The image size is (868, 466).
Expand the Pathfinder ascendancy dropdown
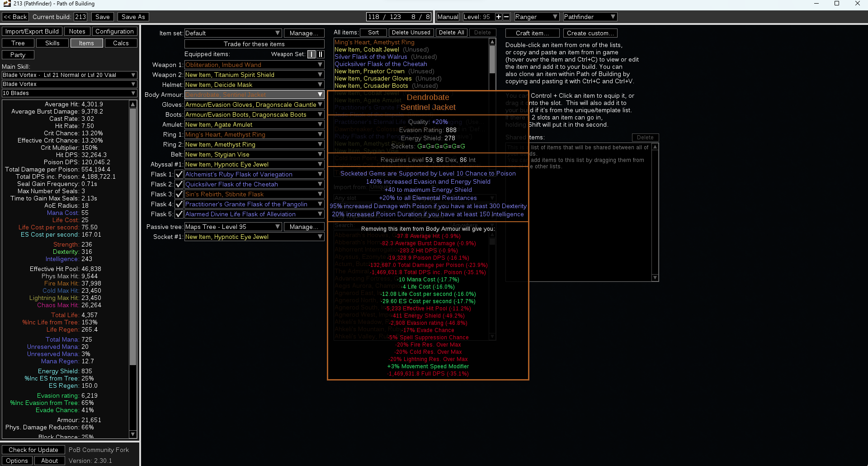coord(590,17)
